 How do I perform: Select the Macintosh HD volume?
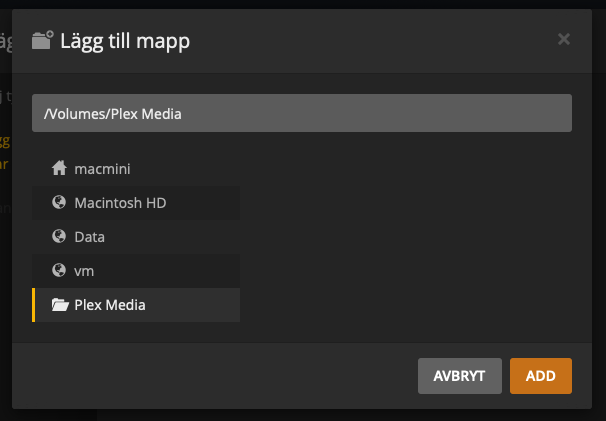point(136,203)
